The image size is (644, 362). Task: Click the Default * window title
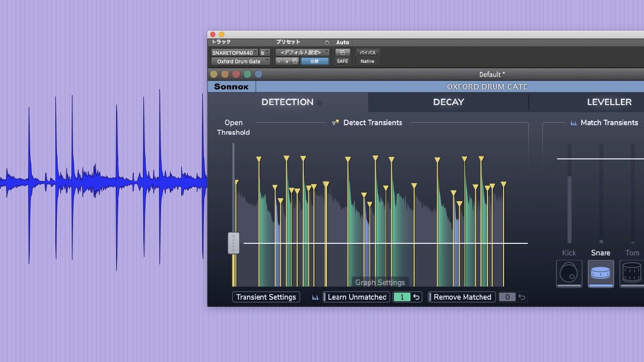point(492,74)
